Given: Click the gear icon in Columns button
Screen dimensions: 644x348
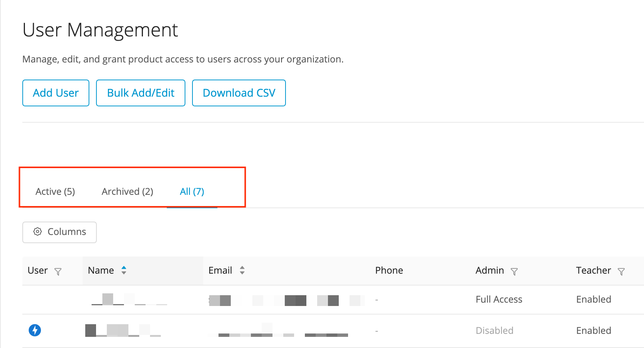Looking at the screenshot, I should (38, 232).
